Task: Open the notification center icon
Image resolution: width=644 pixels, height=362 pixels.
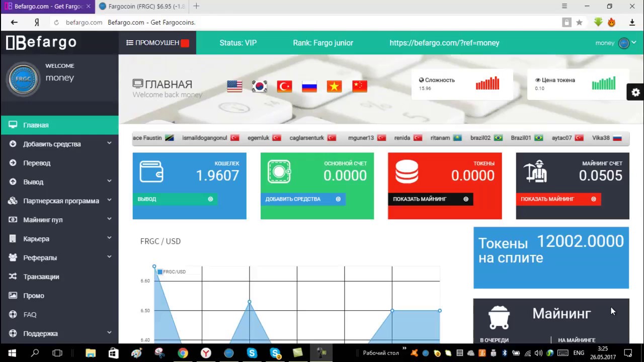Action: pyautogui.click(x=628, y=353)
